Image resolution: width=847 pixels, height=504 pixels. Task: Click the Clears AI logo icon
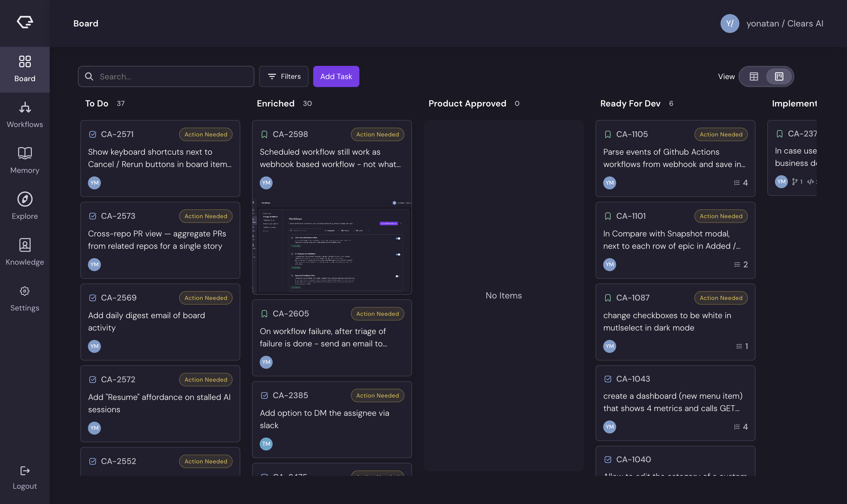(x=25, y=22)
